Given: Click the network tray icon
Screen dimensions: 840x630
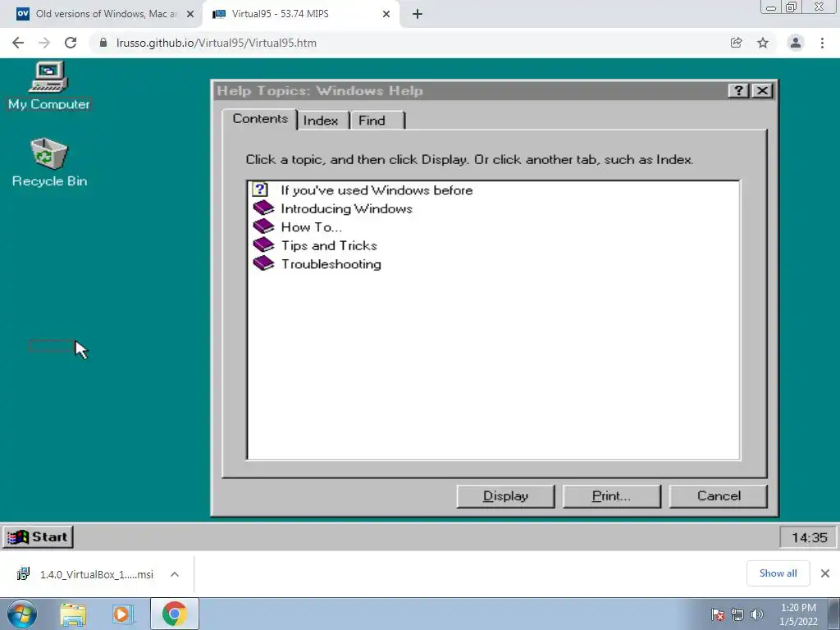Looking at the screenshot, I should (737, 614).
